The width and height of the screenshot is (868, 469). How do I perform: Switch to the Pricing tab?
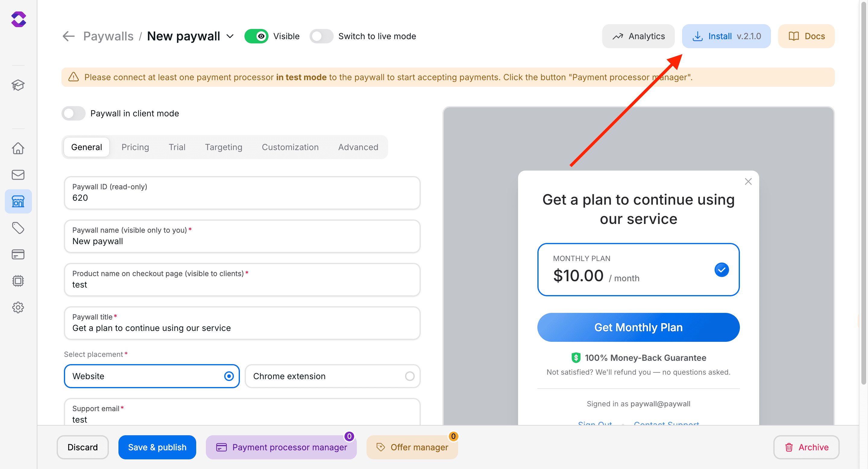[135, 147]
